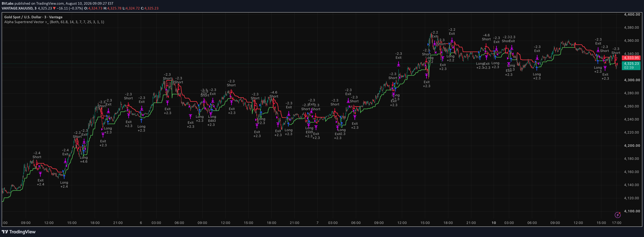Click the O:4,324.73 open value in header

click(x=93, y=8)
